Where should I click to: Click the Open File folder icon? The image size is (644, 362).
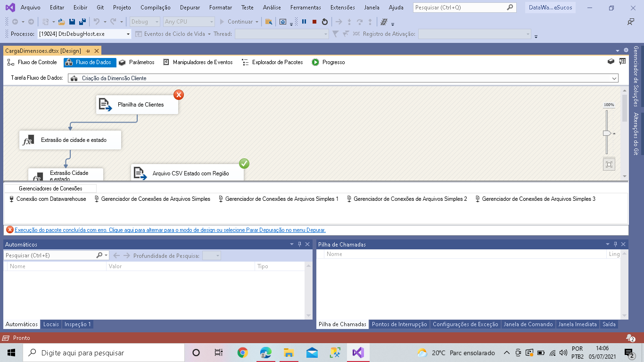tap(61, 22)
